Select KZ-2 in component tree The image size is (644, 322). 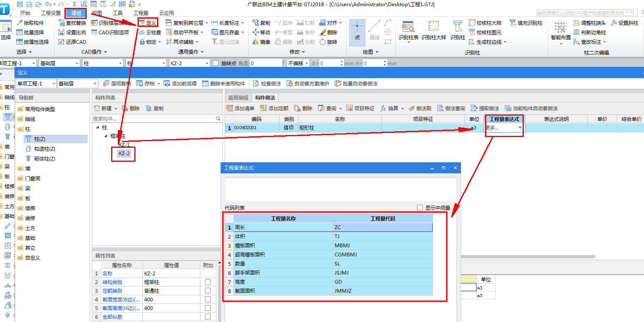pyautogui.click(x=124, y=154)
